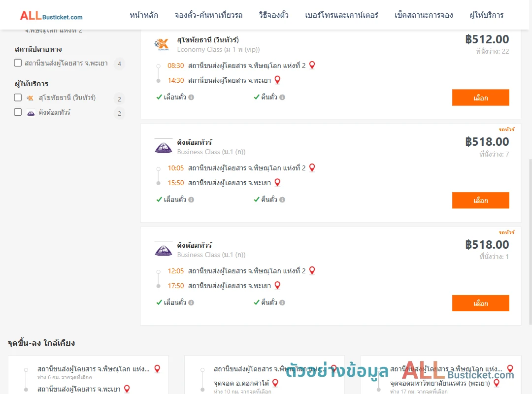532x394 pixels.
Task: Click Economy Class (ม 1 พ (vip)) label
Action: tap(218, 50)
